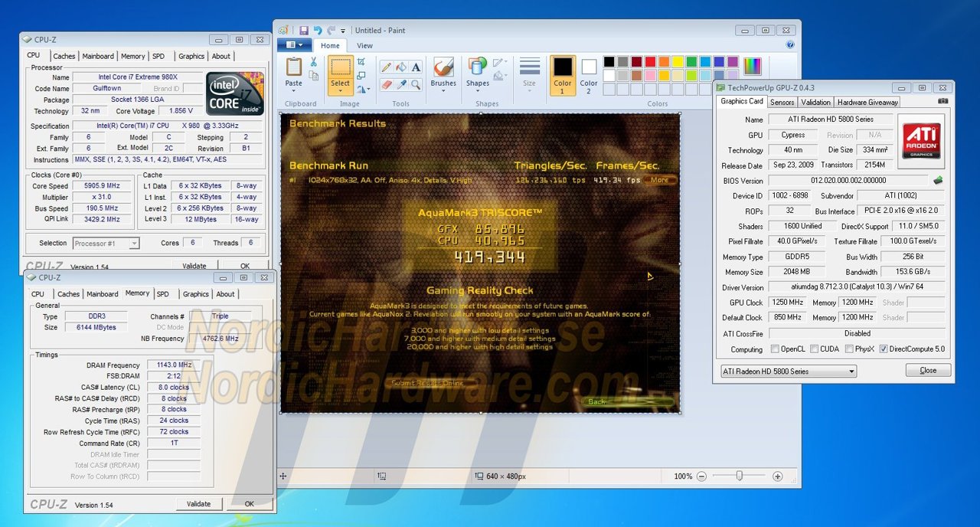Click the Brushes tool icon
980x527 pixels.
coord(443,67)
